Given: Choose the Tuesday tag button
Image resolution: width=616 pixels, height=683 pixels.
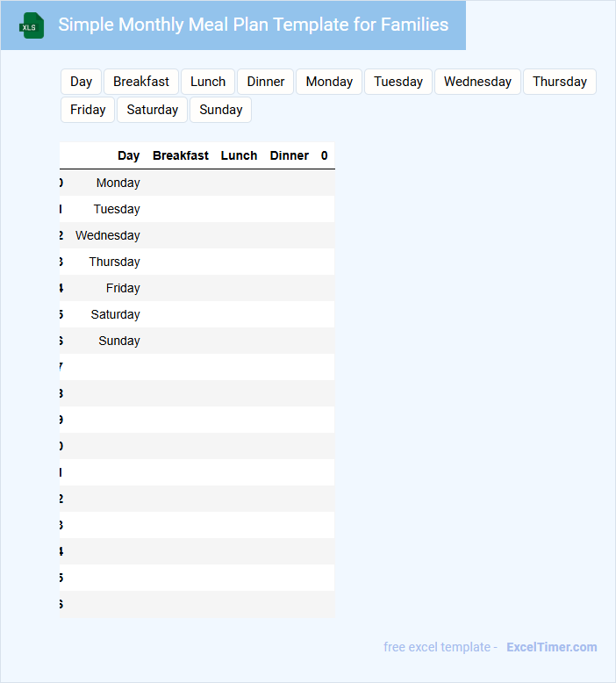Looking at the screenshot, I should [398, 82].
